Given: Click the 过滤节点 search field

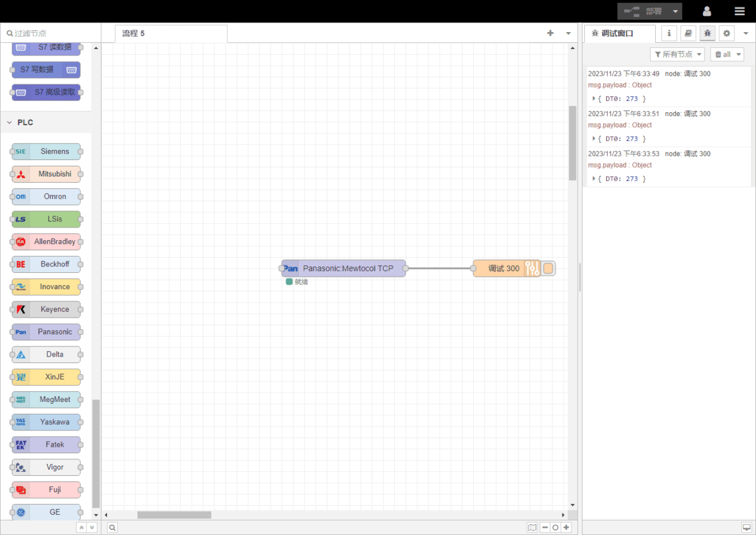Looking at the screenshot, I should pos(50,33).
